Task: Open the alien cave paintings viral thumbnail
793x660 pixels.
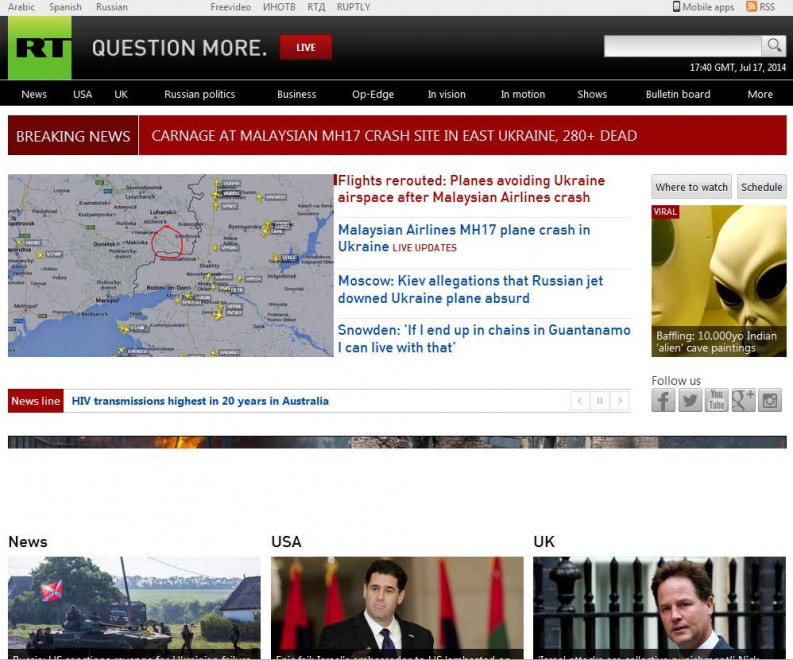Action: (x=719, y=281)
